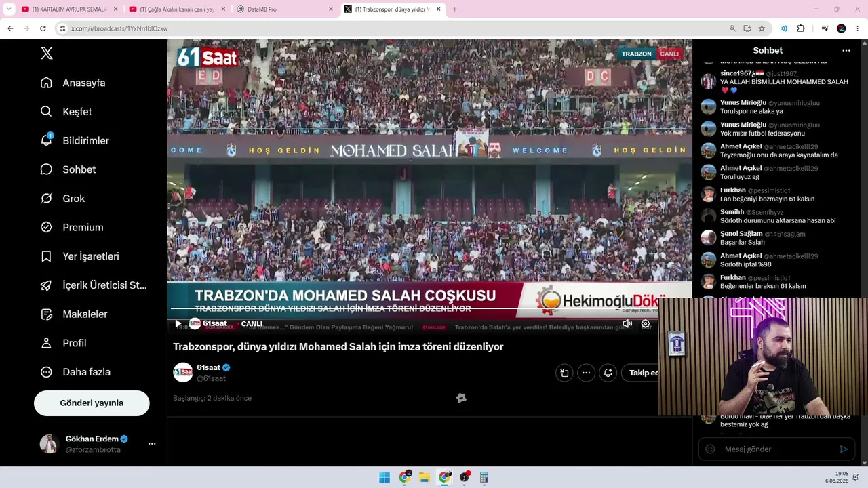Screen dimensions: 868x488
Task: Click the Gönderi yayınla button
Action: 92,403
